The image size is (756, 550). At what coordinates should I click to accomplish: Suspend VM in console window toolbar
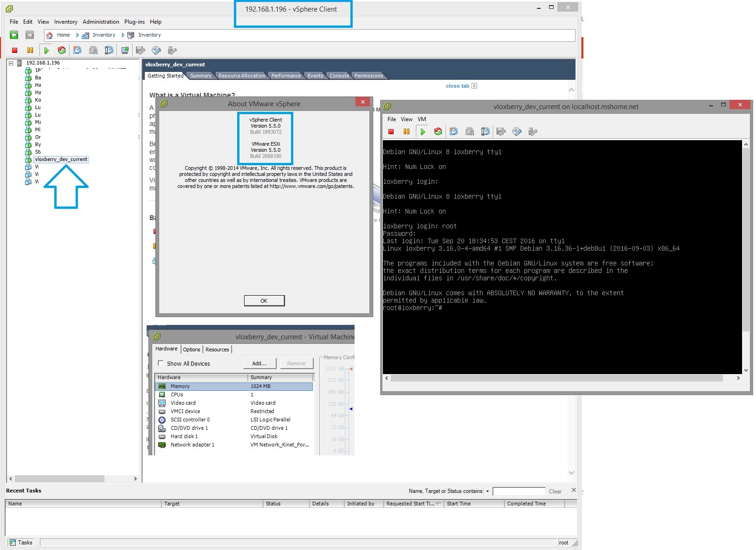pos(407,131)
